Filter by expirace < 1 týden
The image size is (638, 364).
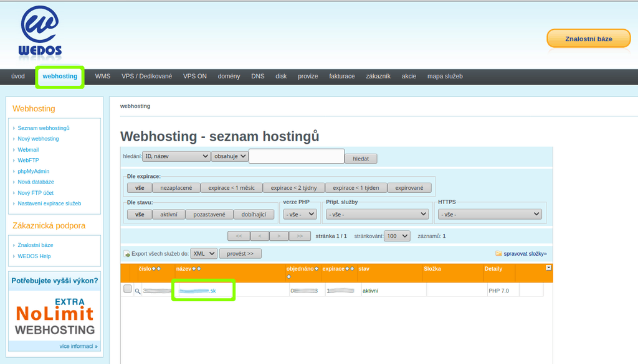point(356,188)
